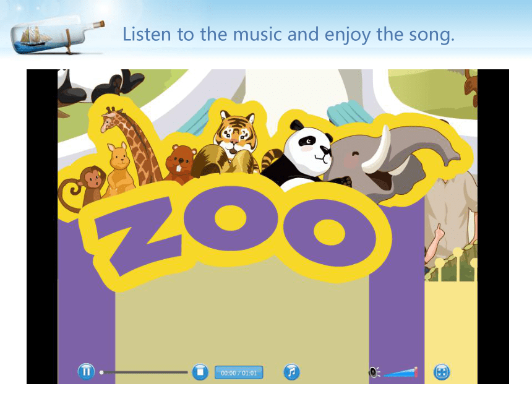532x399 pixels.
Task: Stop the video with the square button
Action: point(200,372)
